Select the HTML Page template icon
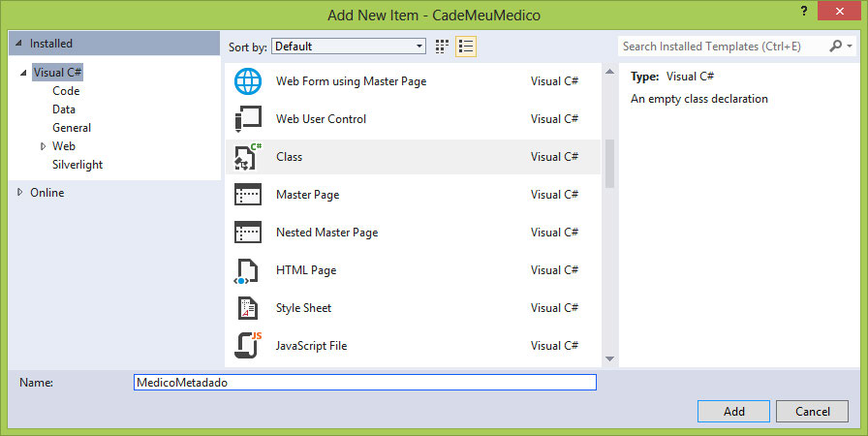Screen dimensions: 868x436 click(x=248, y=270)
